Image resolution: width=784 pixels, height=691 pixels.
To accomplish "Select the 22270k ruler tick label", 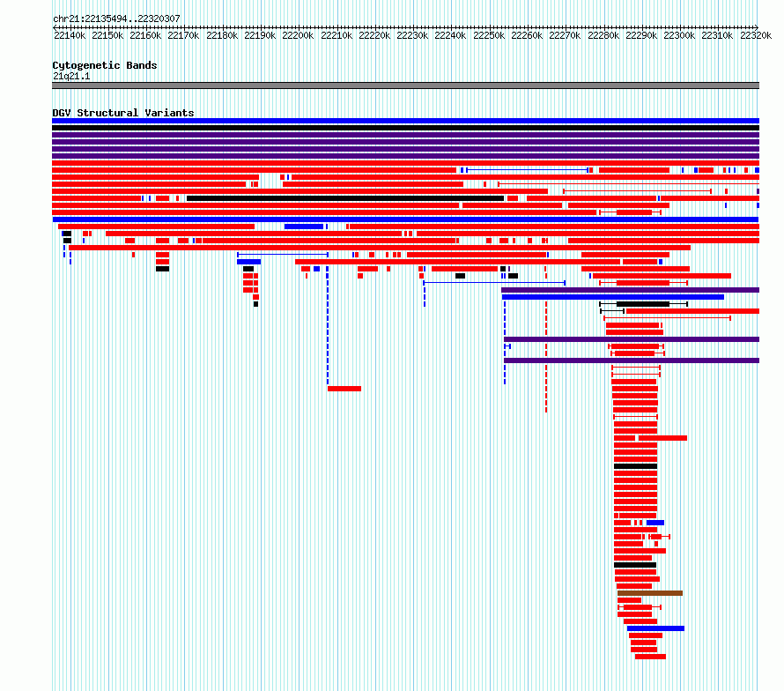I will tap(565, 35).
